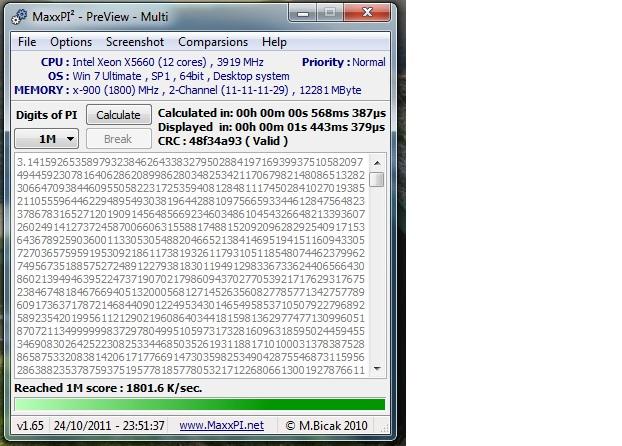Viewport: 622px width, 446px height.
Task: Click the 'Displayed in' time readout
Action: [x=271, y=127]
